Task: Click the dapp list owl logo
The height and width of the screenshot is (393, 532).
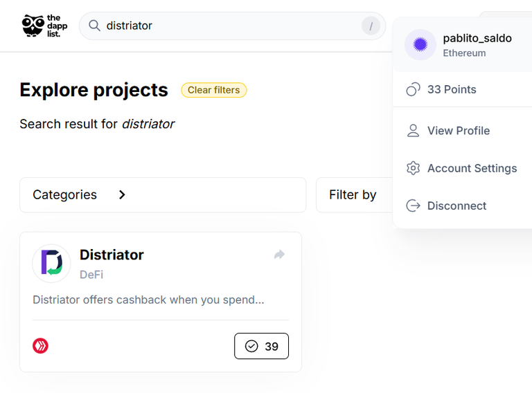Action: click(44, 26)
